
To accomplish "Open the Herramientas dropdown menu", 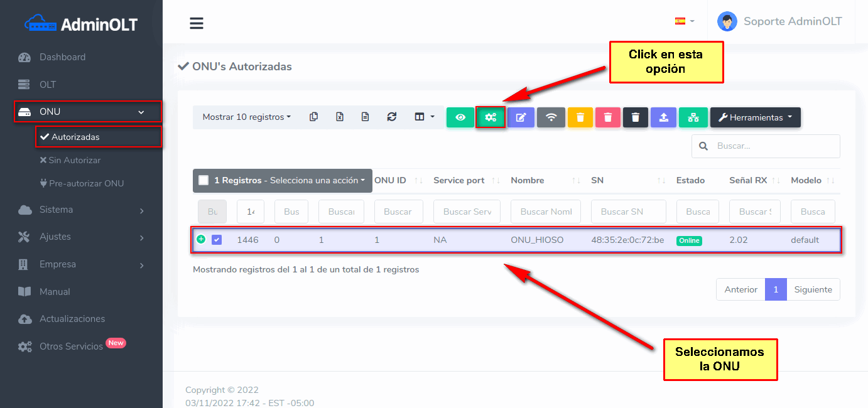I will coord(755,117).
